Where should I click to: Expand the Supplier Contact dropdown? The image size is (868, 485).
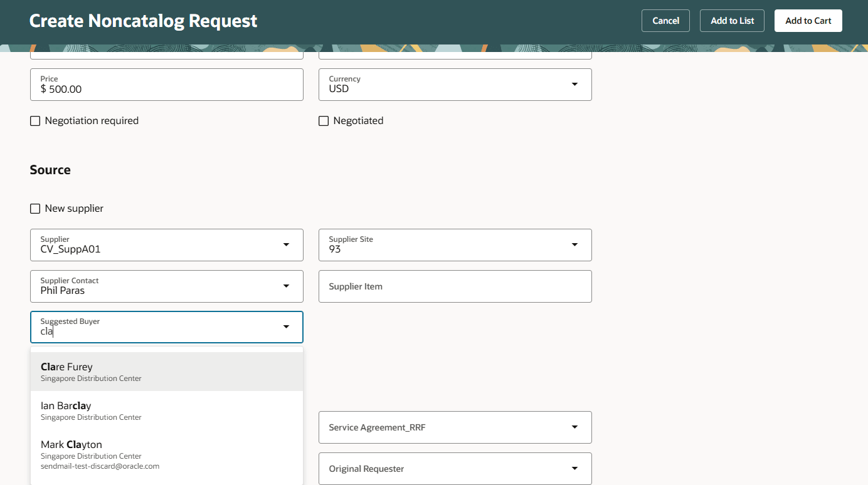[x=286, y=286]
